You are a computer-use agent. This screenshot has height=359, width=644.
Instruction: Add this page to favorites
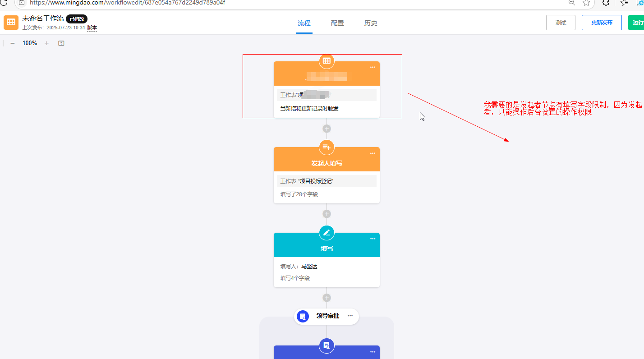point(586,3)
